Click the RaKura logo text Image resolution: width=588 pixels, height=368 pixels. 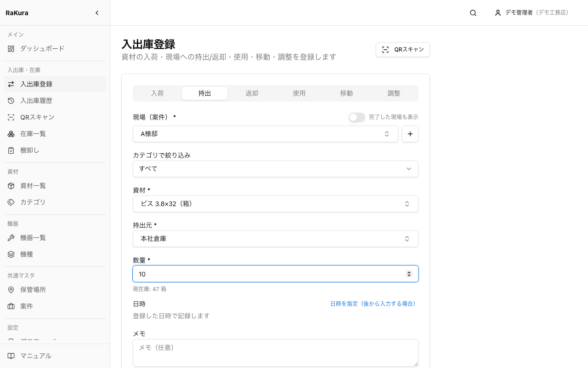click(17, 13)
